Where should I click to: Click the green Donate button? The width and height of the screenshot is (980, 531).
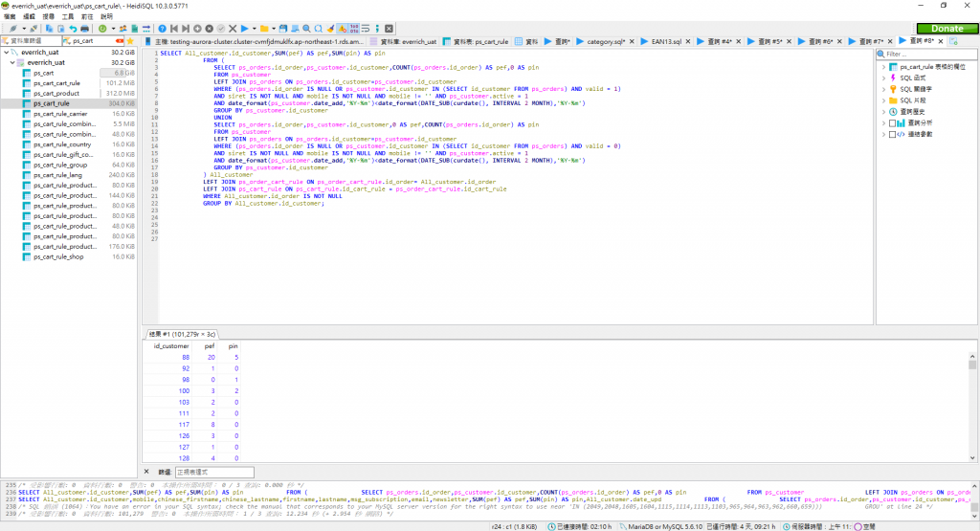pyautogui.click(x=947, y=29)
